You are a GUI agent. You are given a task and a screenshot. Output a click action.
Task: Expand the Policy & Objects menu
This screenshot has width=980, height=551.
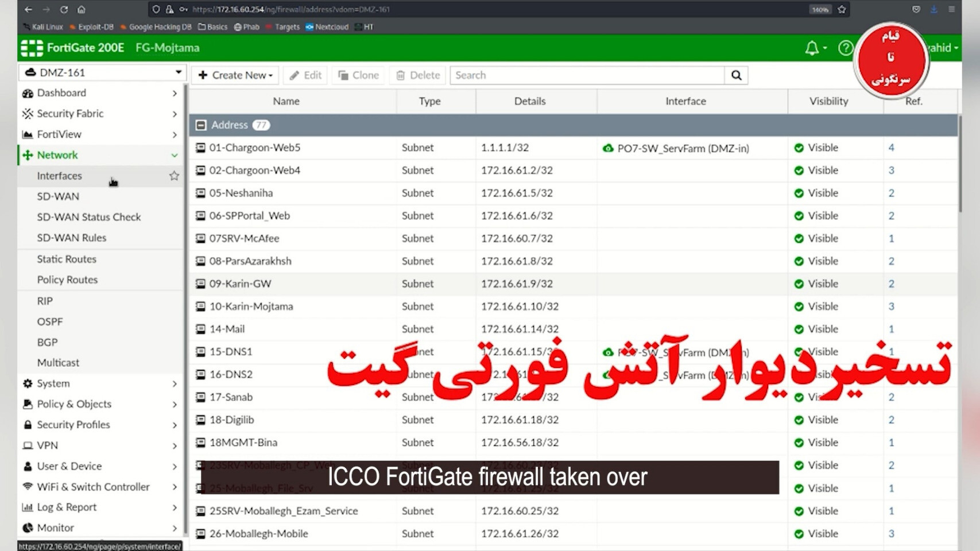pyautogui.click(x=100, y=404)
